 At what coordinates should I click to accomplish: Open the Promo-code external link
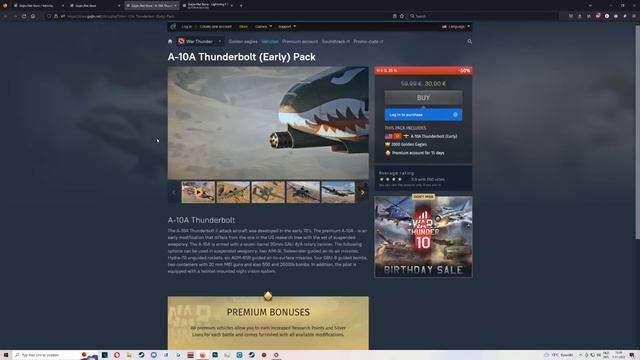coord(368,42)
